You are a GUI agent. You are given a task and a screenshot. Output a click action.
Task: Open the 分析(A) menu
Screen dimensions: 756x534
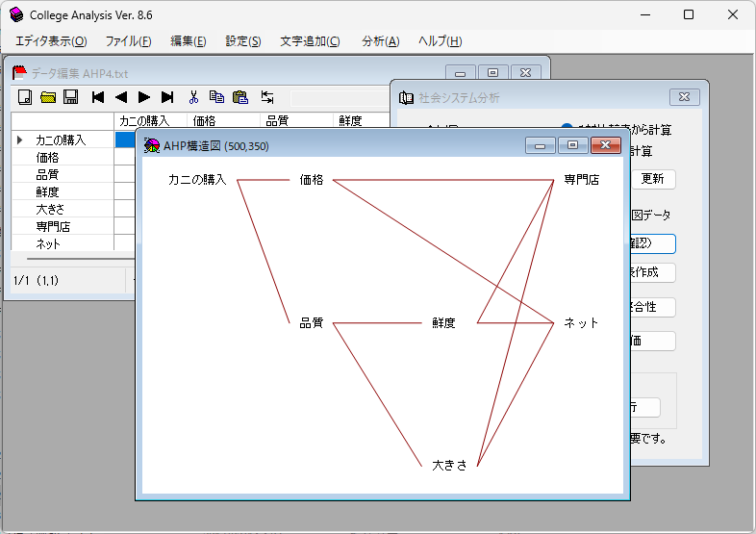[380, 41]
